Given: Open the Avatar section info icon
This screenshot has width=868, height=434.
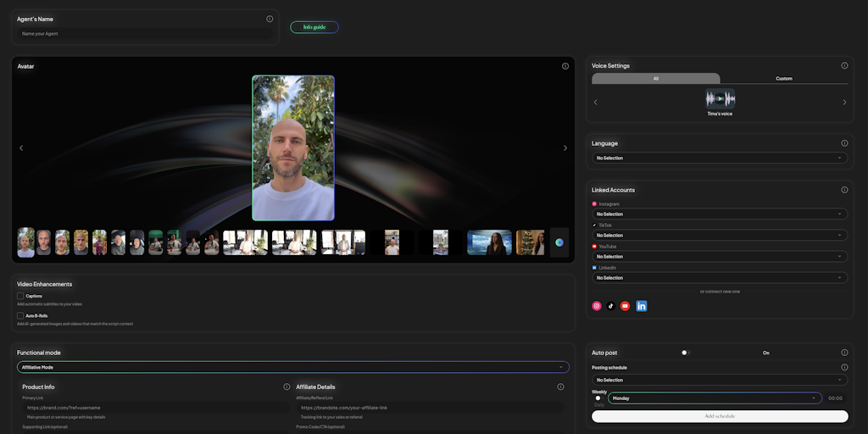Looking at the screenshot, I should (565, 66).
